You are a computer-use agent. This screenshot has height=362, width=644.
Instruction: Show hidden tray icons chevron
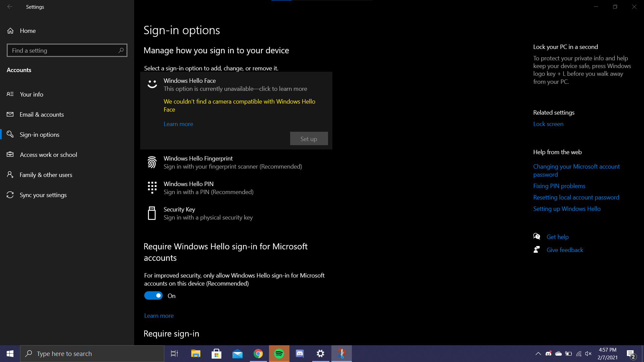(x=538, y=354)
